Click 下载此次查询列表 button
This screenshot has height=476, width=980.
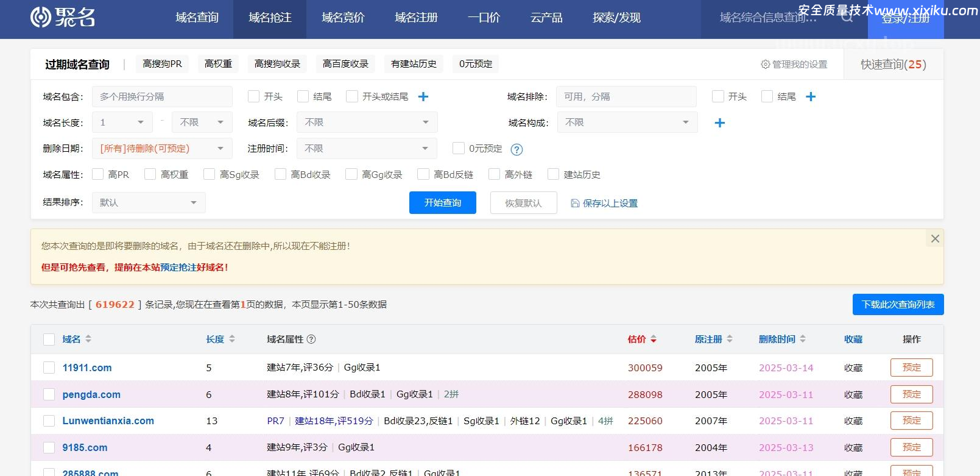coord(898,304)
